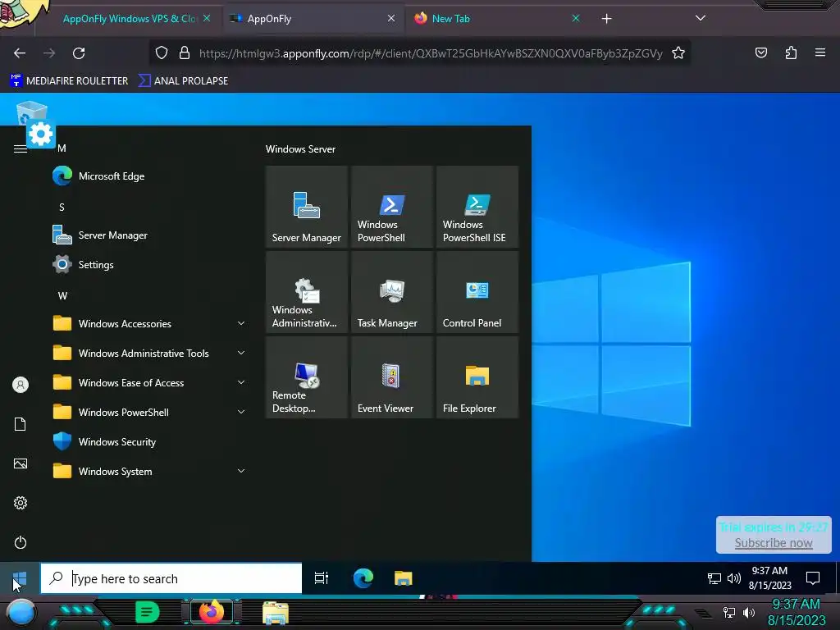Viewport: 840px width, 630px height.
Task: Expand the Windows System folder
Action: point(150,472)
